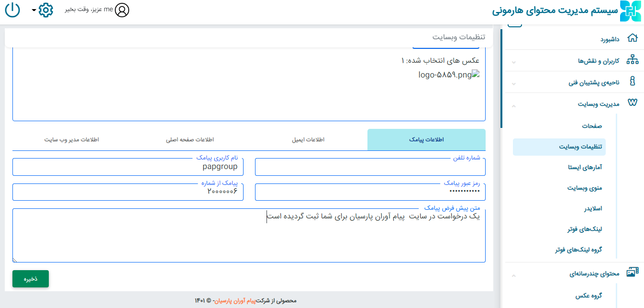Click the داشبورد home icon
Screen dimensions: 644x308
pos(633,39)
